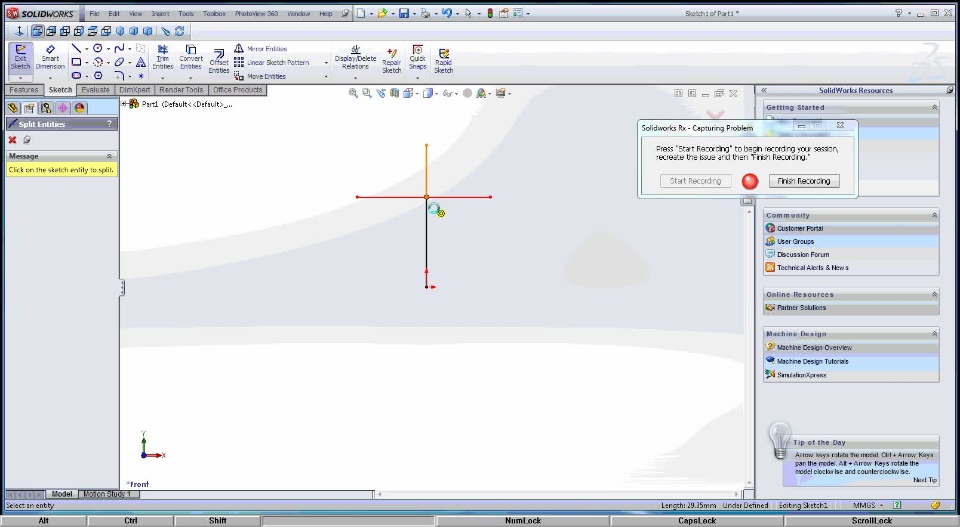Expand the Part1 tree node

[x=124, y=104]
